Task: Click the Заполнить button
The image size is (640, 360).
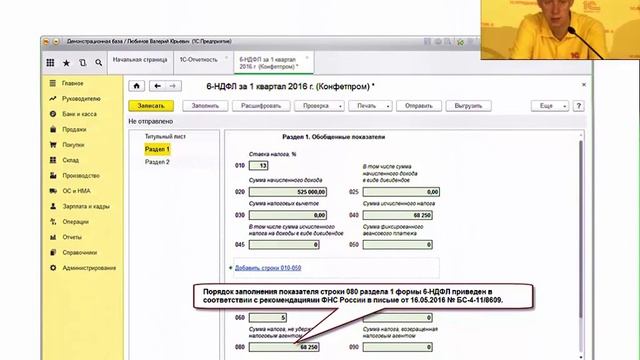Action: point(205,106)
